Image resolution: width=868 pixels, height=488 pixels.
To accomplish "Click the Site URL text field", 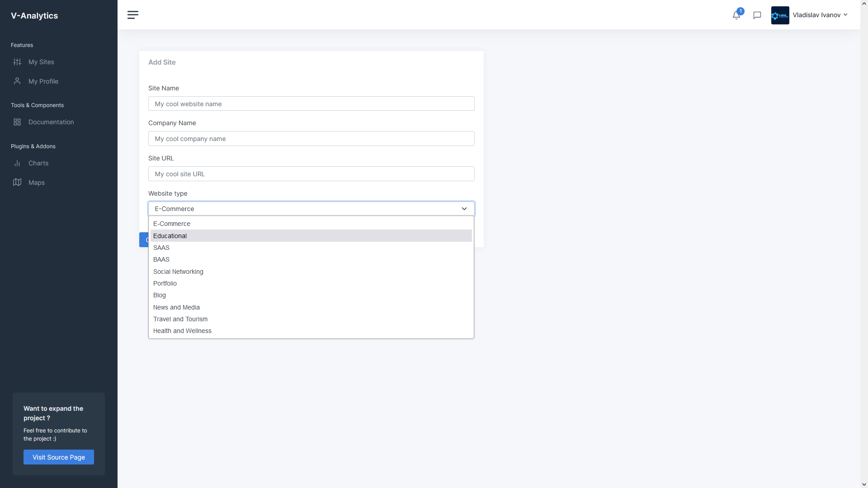I will click(x=311, y=174).
